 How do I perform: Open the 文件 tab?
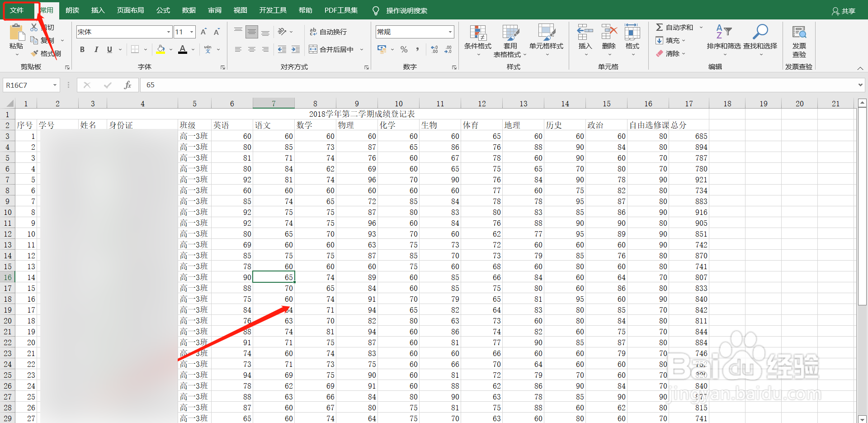[x=17, y=10]
